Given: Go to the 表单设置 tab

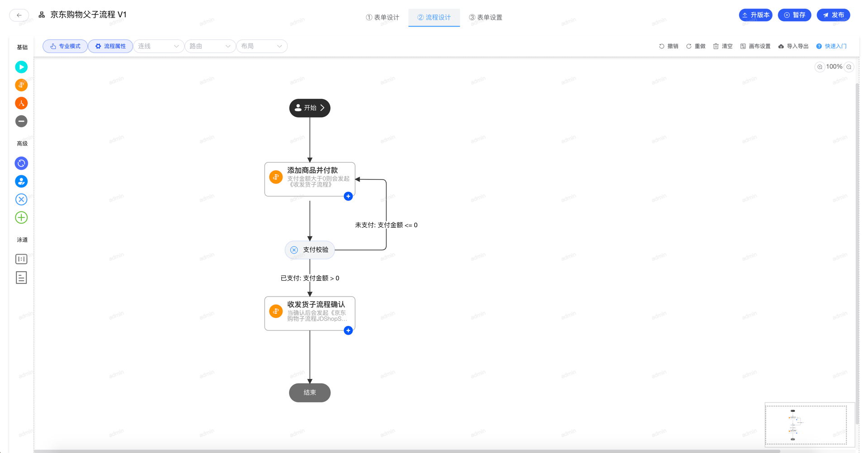Looking at the screenshot, I should 486,17.
